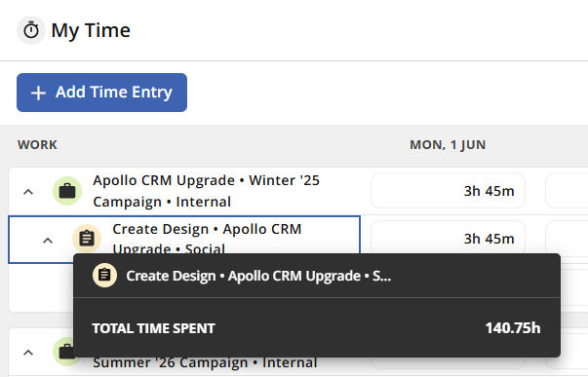Collapse the Apollo CRM Upgrade Winter '25 row

(x=28, y=192)
